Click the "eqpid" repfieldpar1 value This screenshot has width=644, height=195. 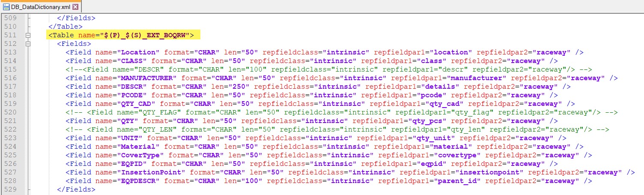tap(436, 164)
